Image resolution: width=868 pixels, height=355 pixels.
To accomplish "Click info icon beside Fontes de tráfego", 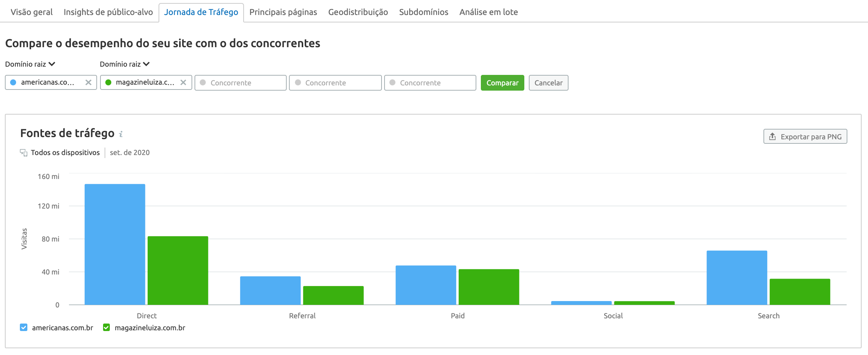I will [x=121, y=134].
